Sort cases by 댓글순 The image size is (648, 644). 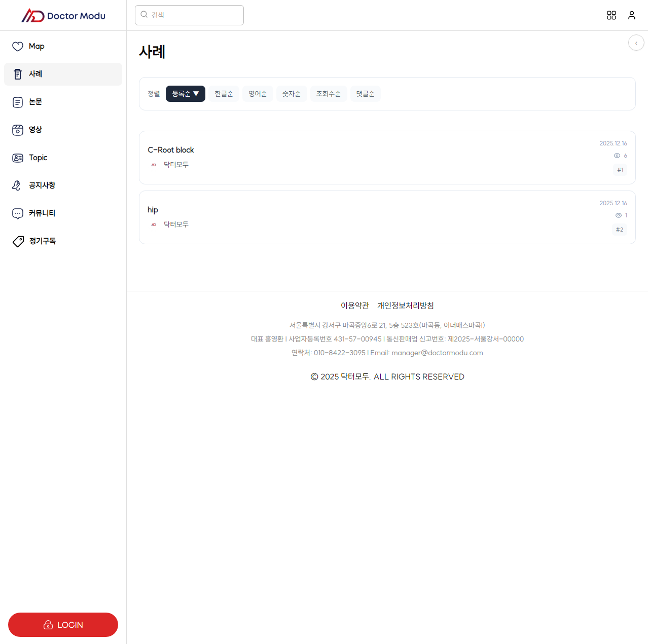point(365,94)
